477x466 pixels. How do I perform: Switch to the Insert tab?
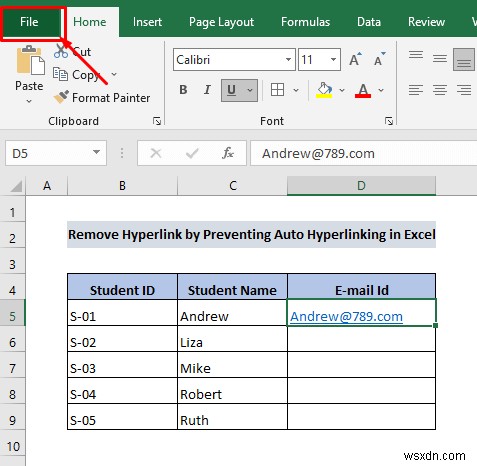click(147, 22)
